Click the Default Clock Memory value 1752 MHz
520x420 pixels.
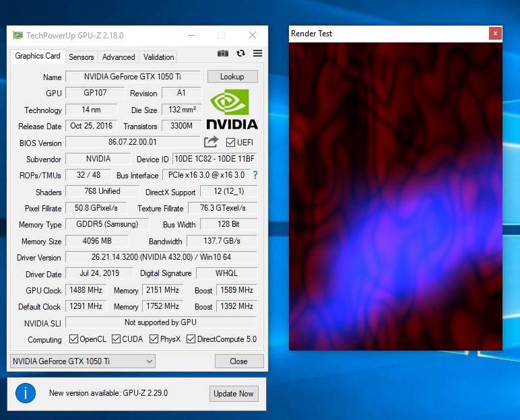coord(163,306)
